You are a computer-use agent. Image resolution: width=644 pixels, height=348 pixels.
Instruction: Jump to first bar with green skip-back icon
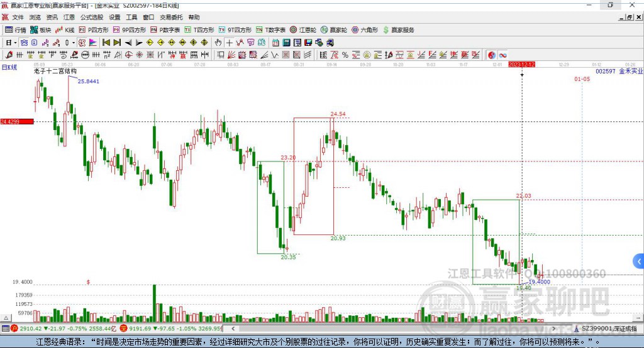point(106,42)
